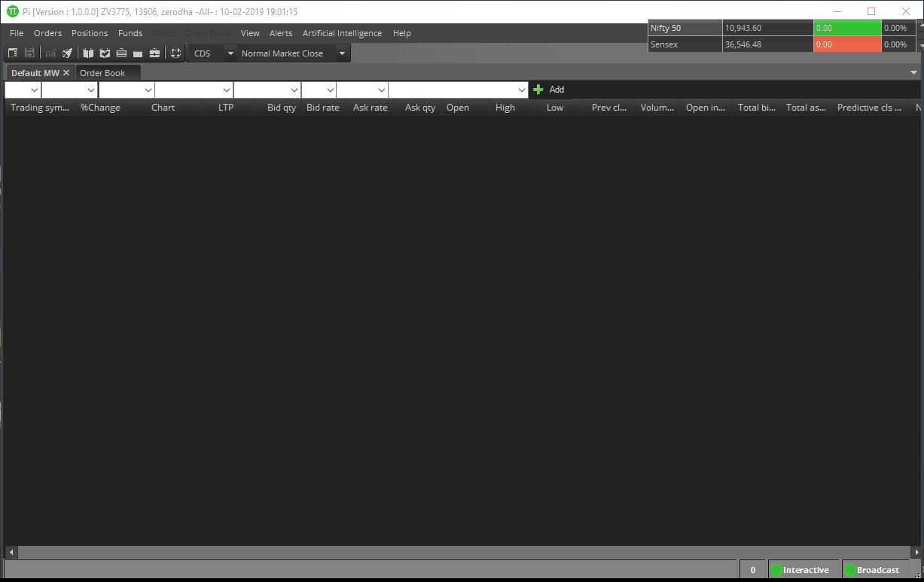
Task: Switch to the Default MW tab
Action: 35,73
